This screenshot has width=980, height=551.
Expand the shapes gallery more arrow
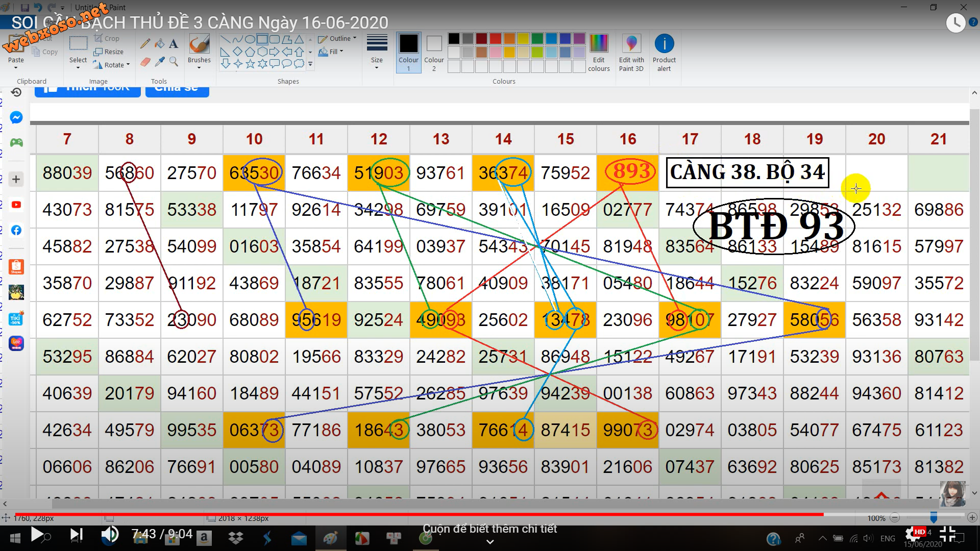click(310, 64)
